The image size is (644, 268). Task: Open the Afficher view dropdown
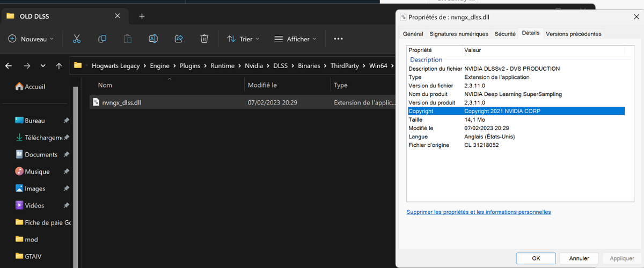pos(295,39)
